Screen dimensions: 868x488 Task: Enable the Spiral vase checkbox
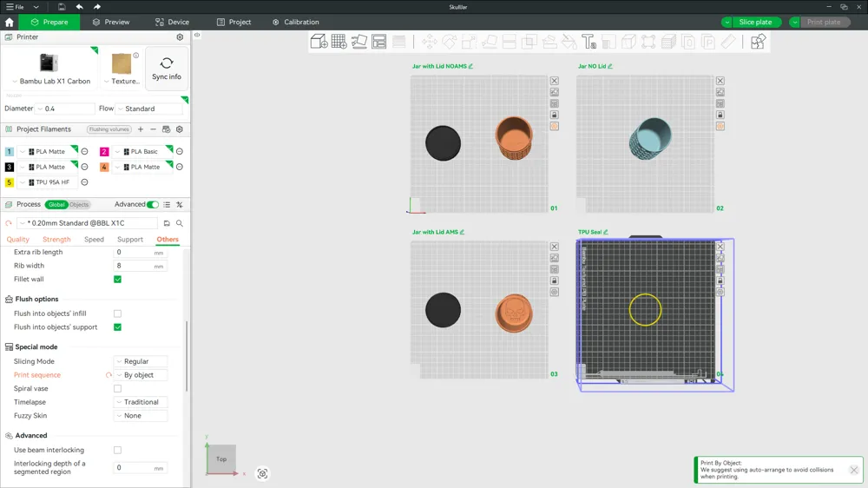[x=117, y=389]
